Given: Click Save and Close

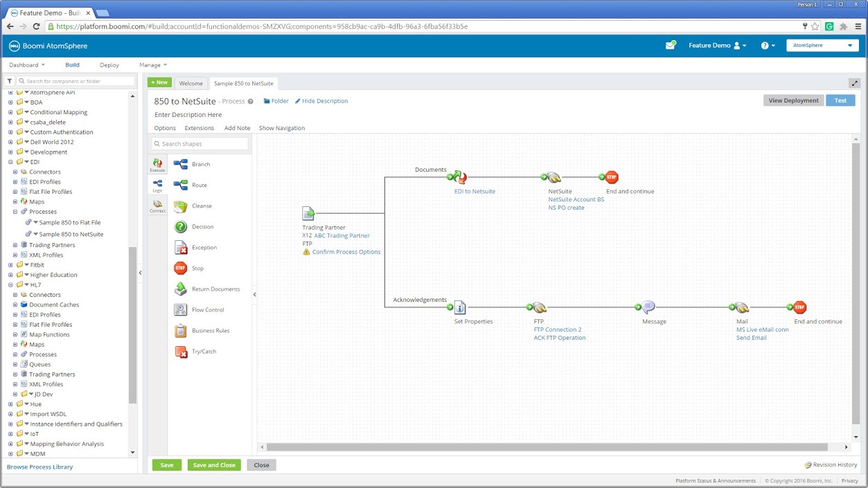Looking at the screenshot, I should click(x=214, y=465).
